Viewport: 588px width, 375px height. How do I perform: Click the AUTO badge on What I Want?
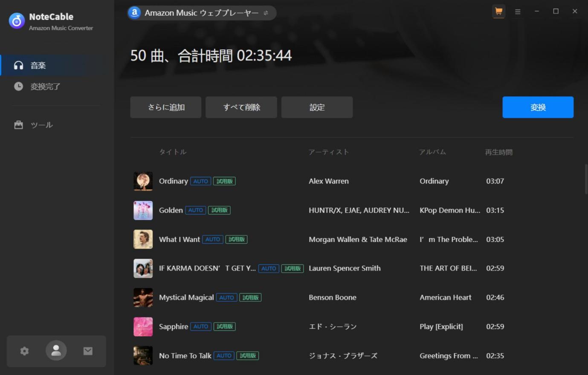pos(212,239)
